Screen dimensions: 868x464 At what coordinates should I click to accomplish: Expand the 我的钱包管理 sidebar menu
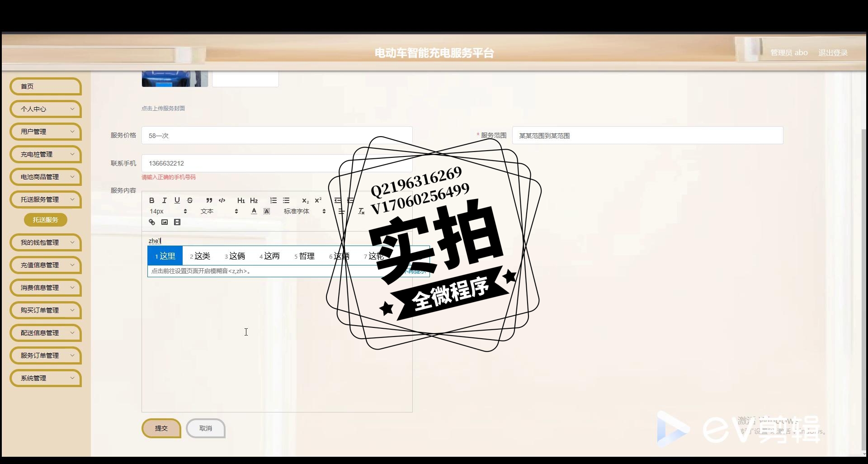click(x=45, y=242)
